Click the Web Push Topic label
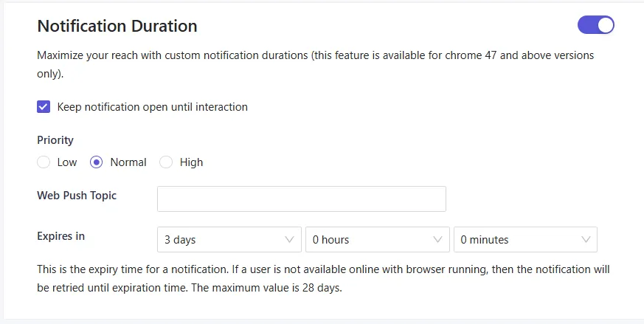Screen dimensions: 644x324 [x=77, y=196]
